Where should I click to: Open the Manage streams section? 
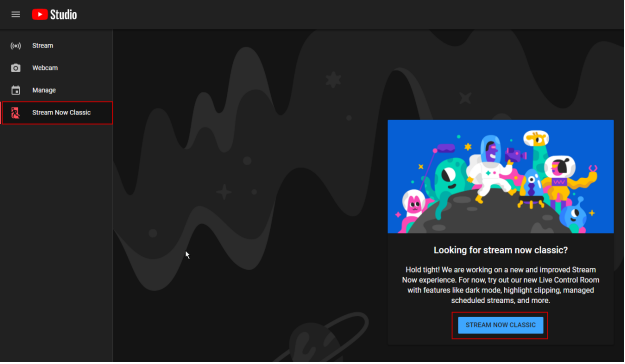(x=57, y=91)
